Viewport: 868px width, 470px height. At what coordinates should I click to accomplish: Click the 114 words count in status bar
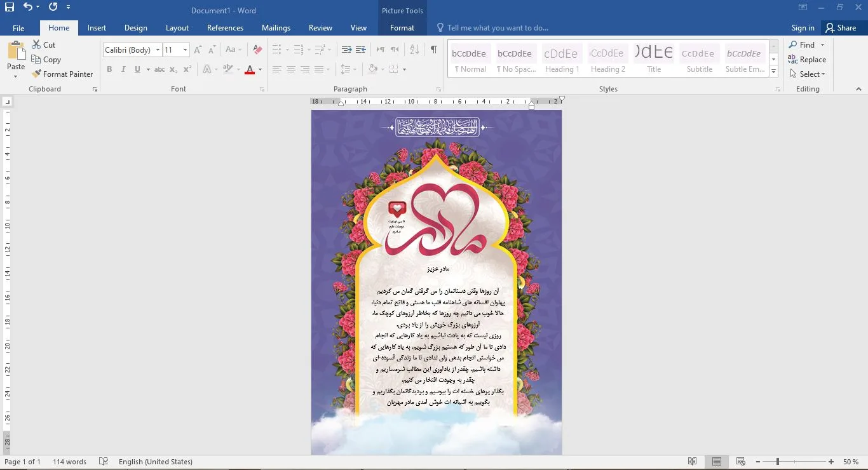coord(70,462)
